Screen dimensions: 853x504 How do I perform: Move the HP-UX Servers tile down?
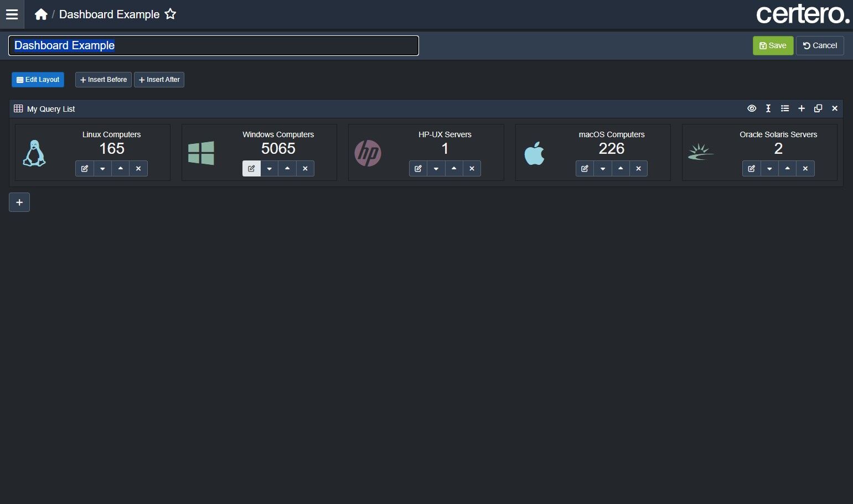pos(436,169)
